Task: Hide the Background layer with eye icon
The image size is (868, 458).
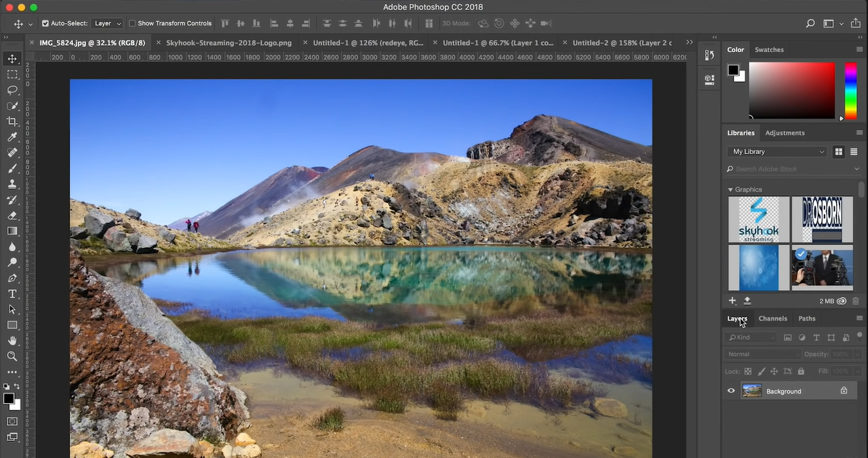Action: (731, 391)
